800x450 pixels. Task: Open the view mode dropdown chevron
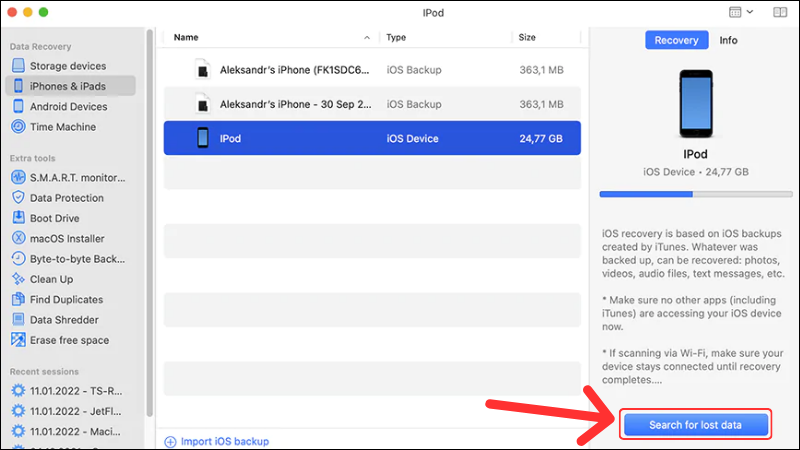click(x=749, y=12)
